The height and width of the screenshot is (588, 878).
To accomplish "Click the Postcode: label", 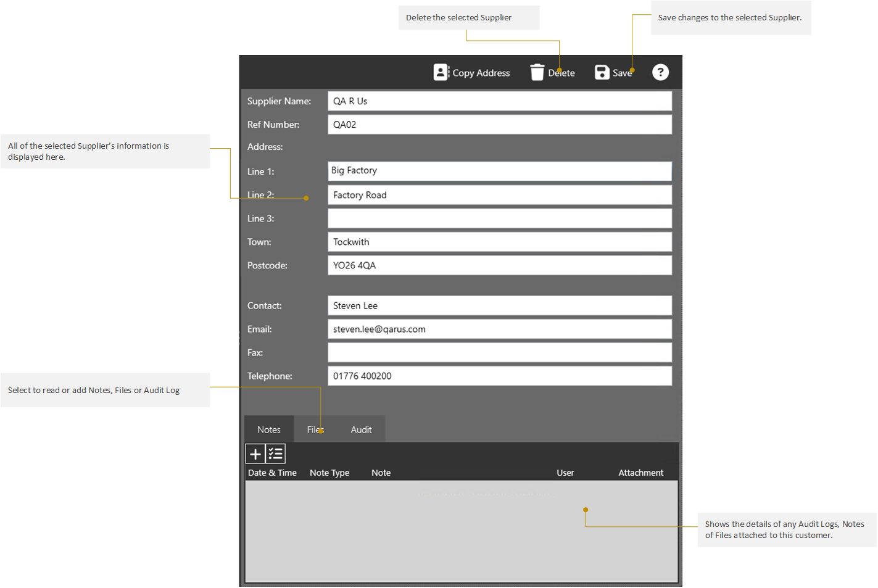I will click(267, 265).
